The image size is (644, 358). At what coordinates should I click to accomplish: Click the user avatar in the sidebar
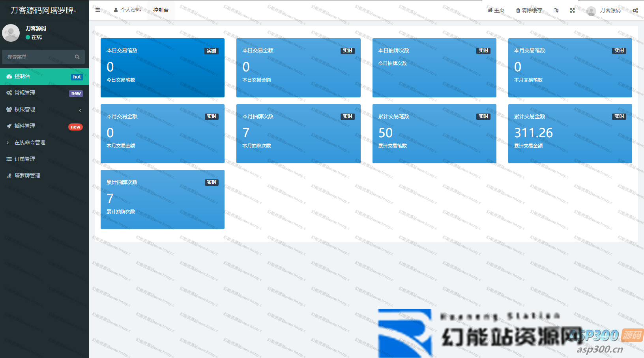coord(11,33)
